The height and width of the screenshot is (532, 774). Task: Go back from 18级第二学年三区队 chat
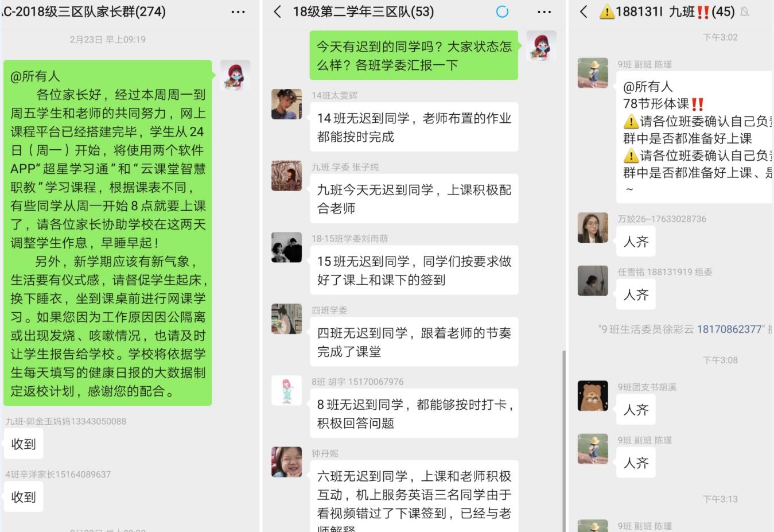click(x=278, y=11)
